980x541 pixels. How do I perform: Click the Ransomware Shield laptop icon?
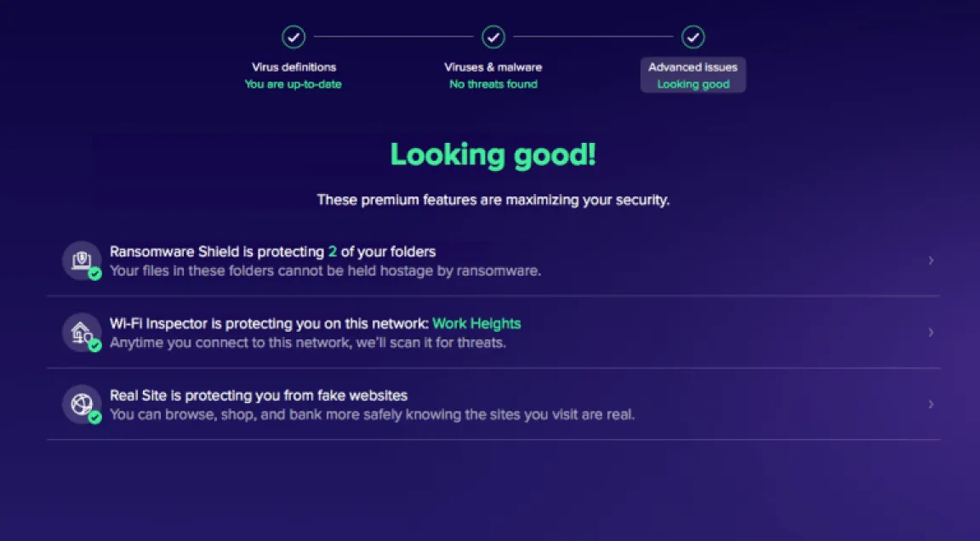82,259
